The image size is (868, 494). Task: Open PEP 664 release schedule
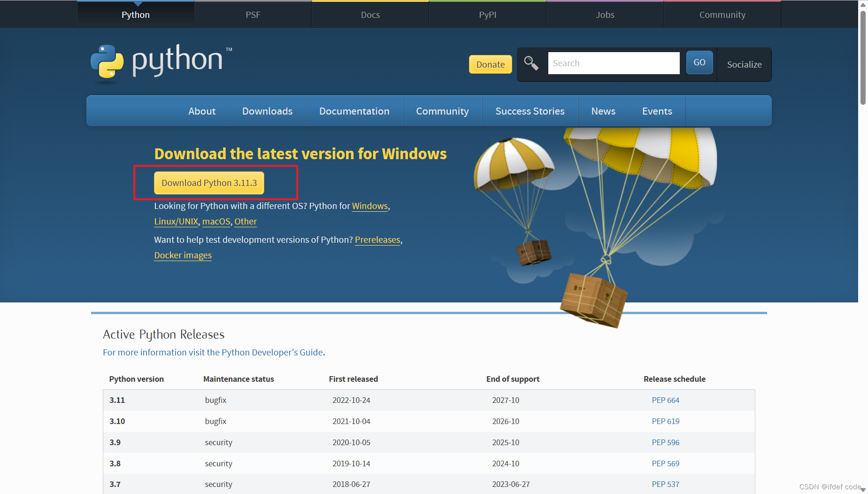click(666, 400)
